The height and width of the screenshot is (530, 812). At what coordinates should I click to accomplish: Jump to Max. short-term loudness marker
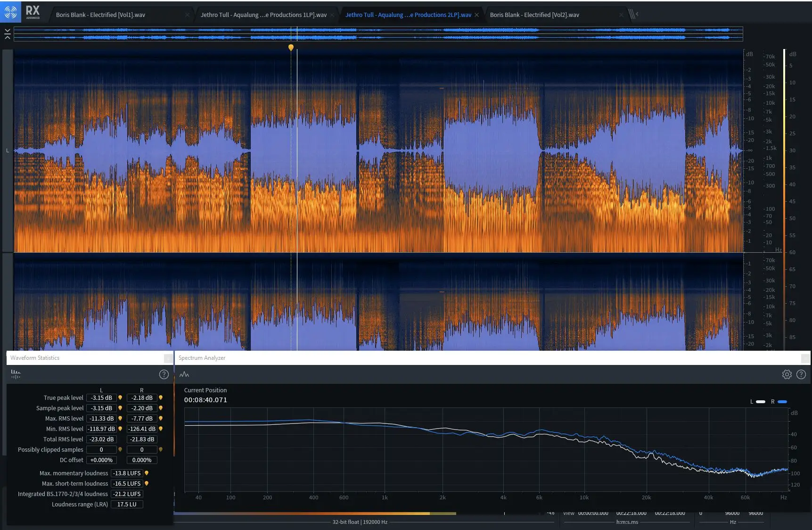click(x=147, y=483)
